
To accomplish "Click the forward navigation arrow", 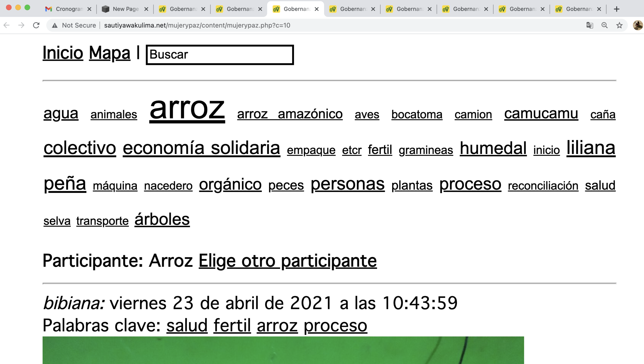I will (21, 25).
